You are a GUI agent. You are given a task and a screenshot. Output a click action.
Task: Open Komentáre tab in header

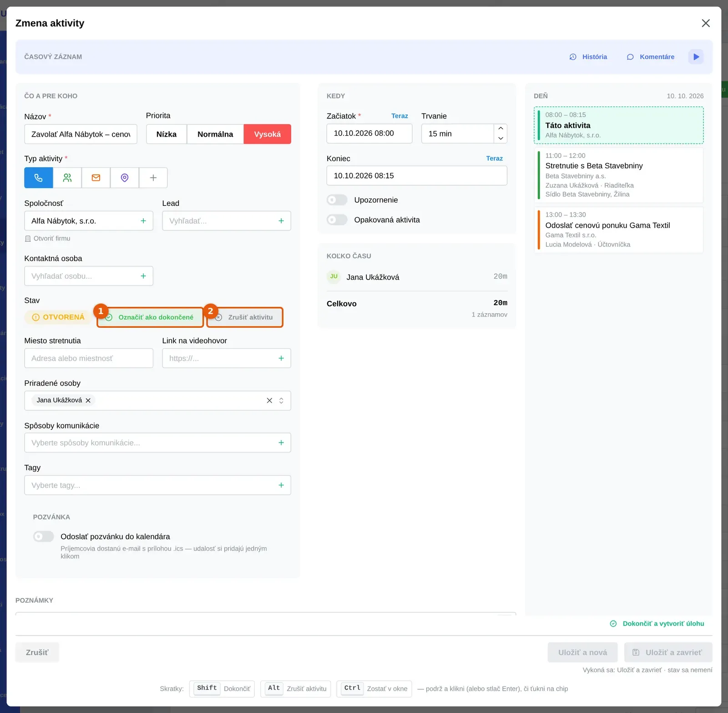(x=651, y=57)
